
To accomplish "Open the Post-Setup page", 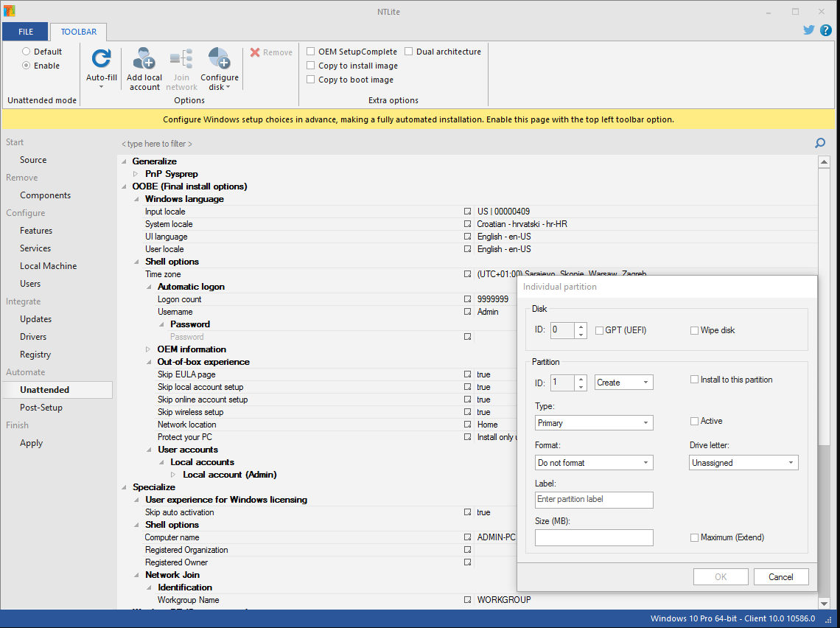I will [x=41, y=407].
